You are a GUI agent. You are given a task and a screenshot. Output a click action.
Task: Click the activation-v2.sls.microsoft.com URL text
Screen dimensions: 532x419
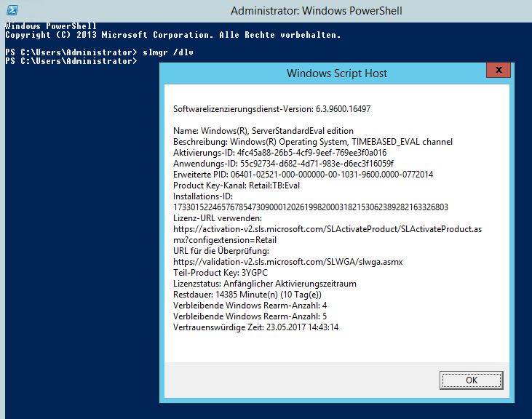[x=327, y=234]
